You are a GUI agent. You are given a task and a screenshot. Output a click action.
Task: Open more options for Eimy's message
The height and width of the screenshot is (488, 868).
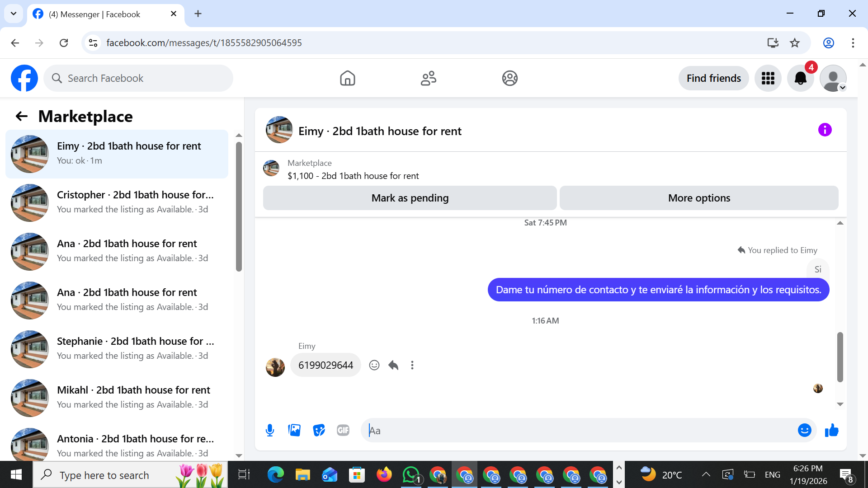click(x=412, y=365)
